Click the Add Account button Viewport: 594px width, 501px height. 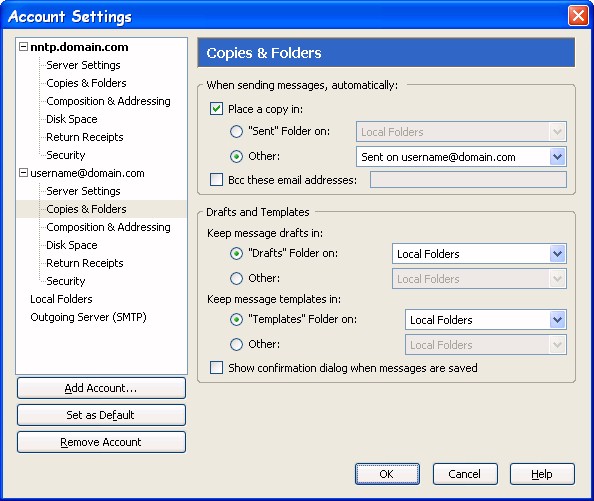[x=101, y=388]
